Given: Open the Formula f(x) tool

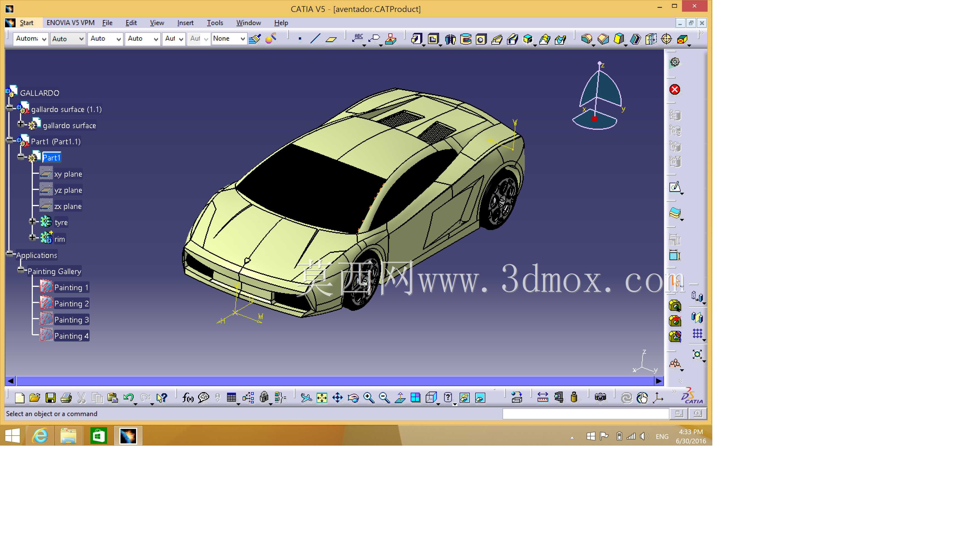Looking at the screenshot, I should [x=188, y=398].
